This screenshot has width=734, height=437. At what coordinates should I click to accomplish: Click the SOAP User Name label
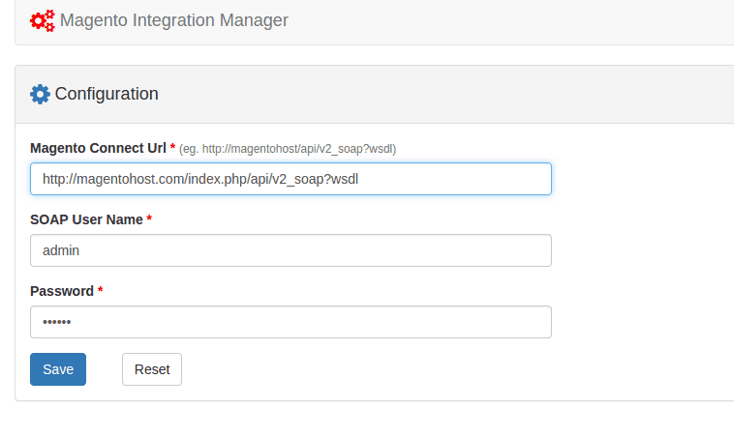point(87,219)
